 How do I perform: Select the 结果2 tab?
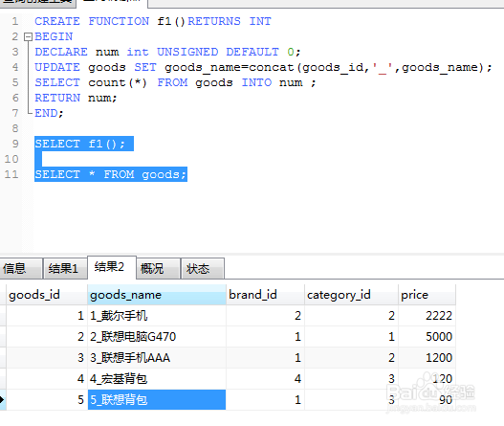(112, 267)
